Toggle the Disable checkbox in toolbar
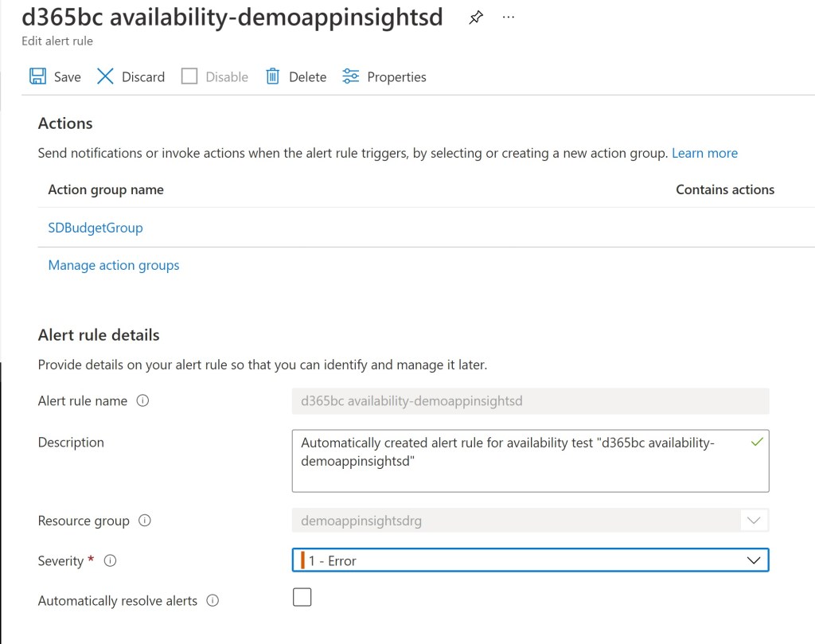The image size is (815, 644). pyautogui.click(x=189, y=76)
